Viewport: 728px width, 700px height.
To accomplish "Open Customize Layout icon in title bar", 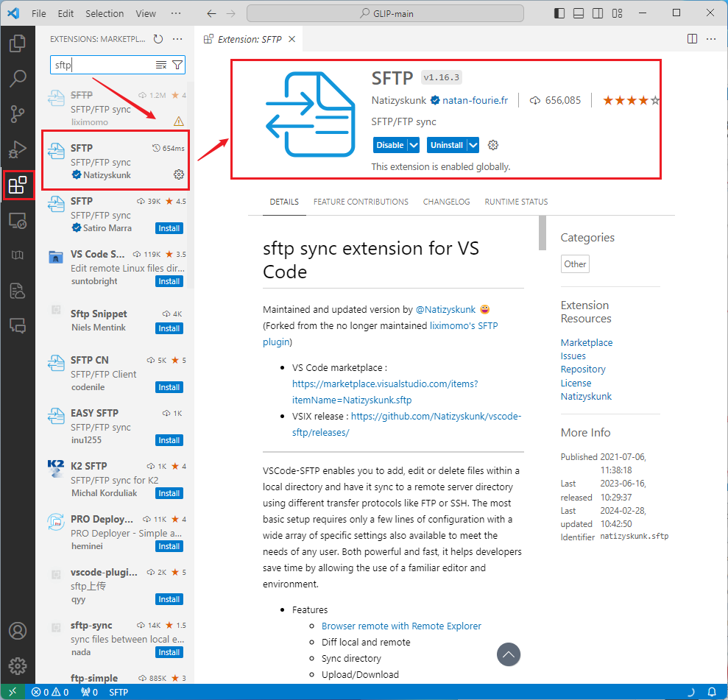I will tap(617, 13).
